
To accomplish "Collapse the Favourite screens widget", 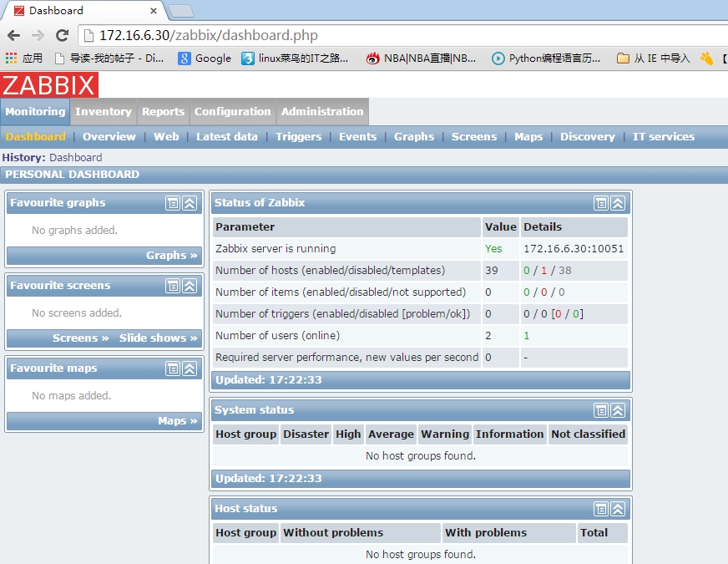I will (190, 286).
